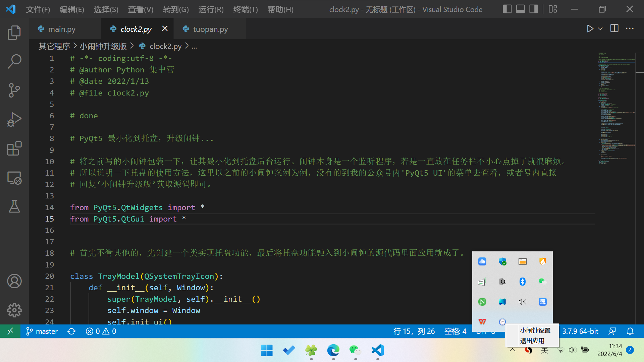Open the 终端(T) menu

pos(246,9)
